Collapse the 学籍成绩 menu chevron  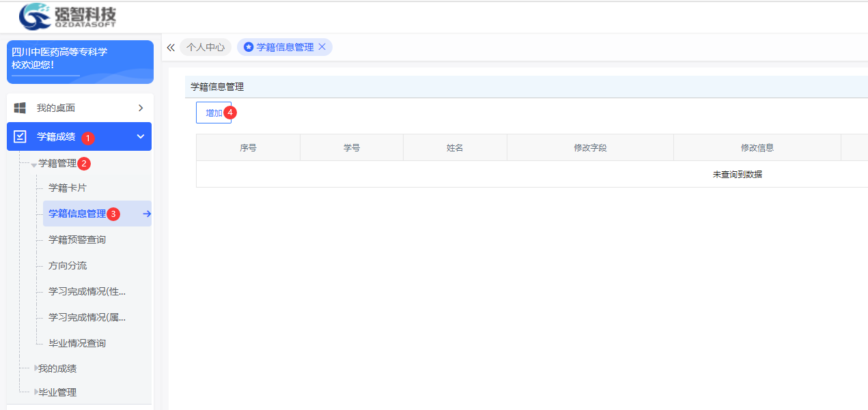(x=141, y=136)
